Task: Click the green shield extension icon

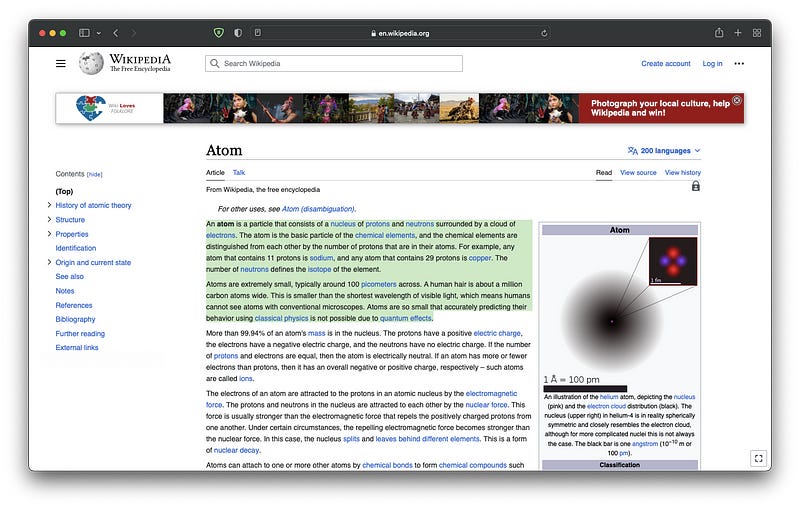Action: point(219,33)
